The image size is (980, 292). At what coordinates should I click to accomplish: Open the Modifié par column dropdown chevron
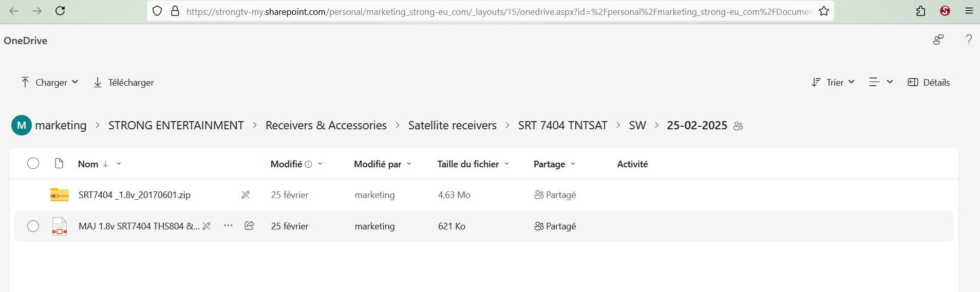tap(409, 164)
